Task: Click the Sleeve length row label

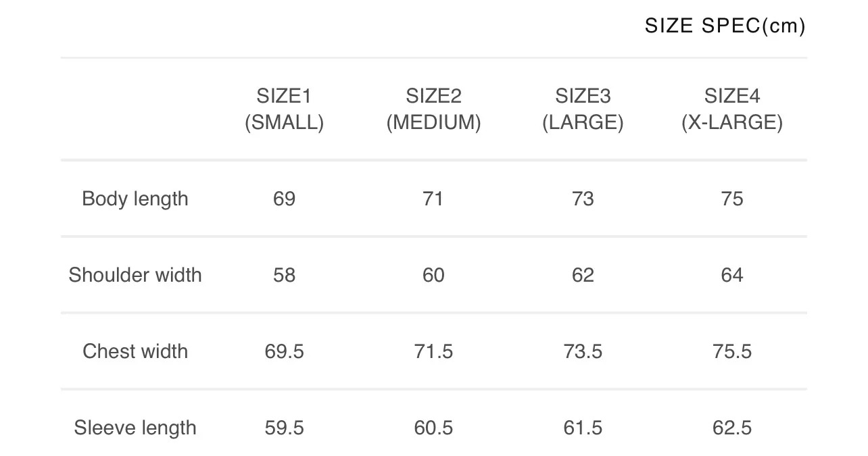Action: point(135,428)
